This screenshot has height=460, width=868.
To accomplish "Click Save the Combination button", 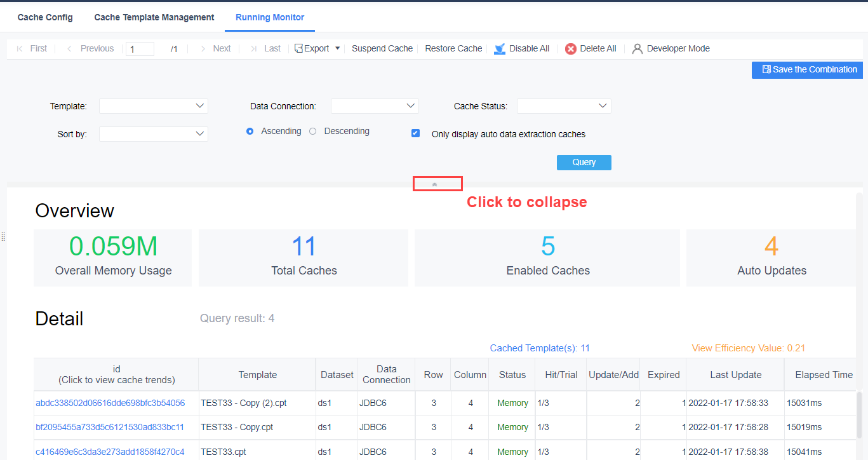I will (x=807, y=70).
